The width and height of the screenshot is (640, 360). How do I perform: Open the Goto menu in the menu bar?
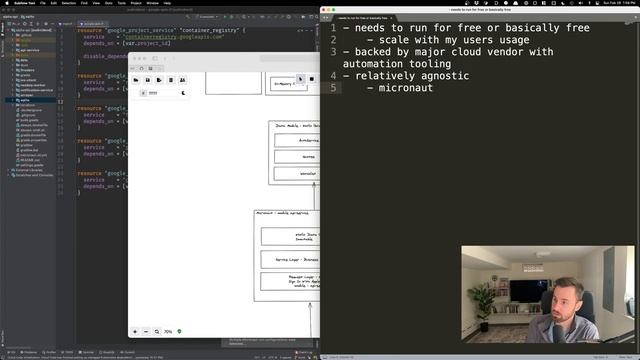click(x=109, y=3)
